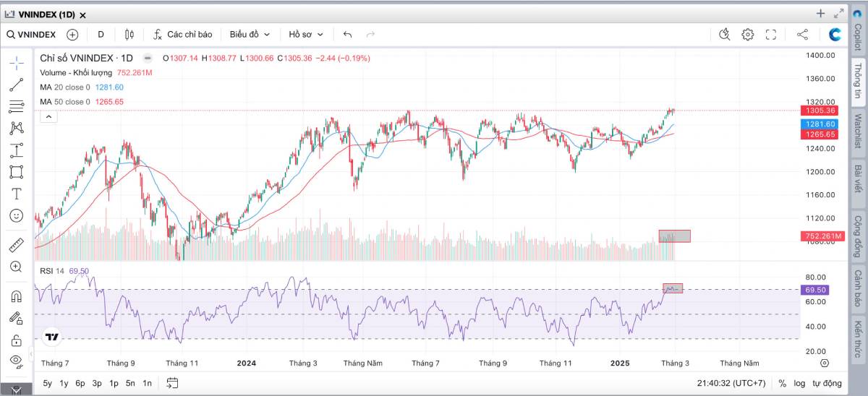868x396 pixels.
Task: Open the Hồ sơ dropdown menu
Action: pos(306,34)
